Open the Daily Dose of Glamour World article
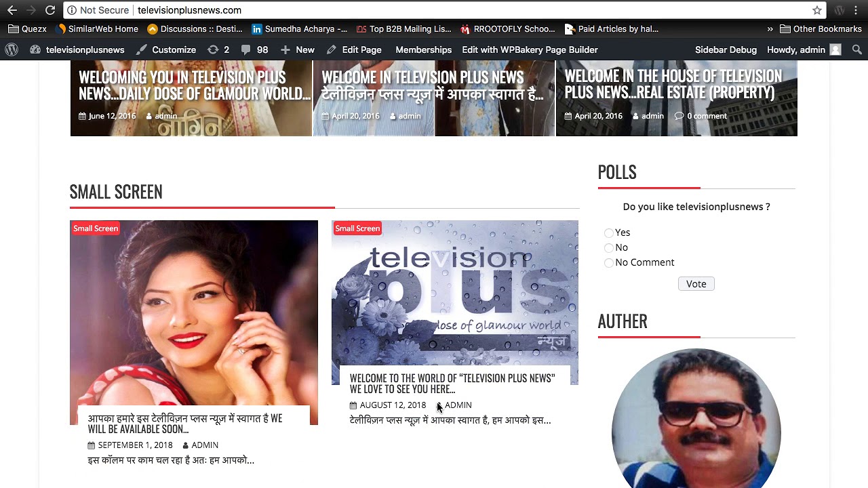This screenshot has width=868, height=488. coord(195,85)
